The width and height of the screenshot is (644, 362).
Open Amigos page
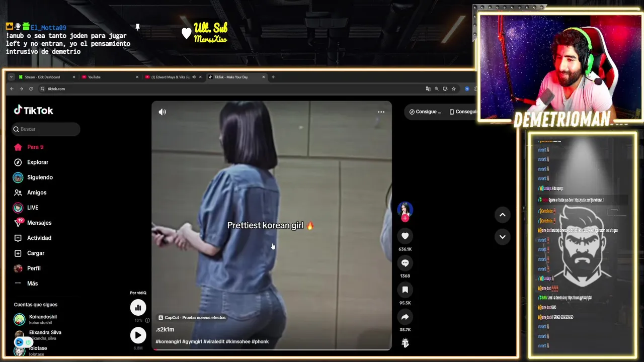pyautogui.click(x=37, y=193)
